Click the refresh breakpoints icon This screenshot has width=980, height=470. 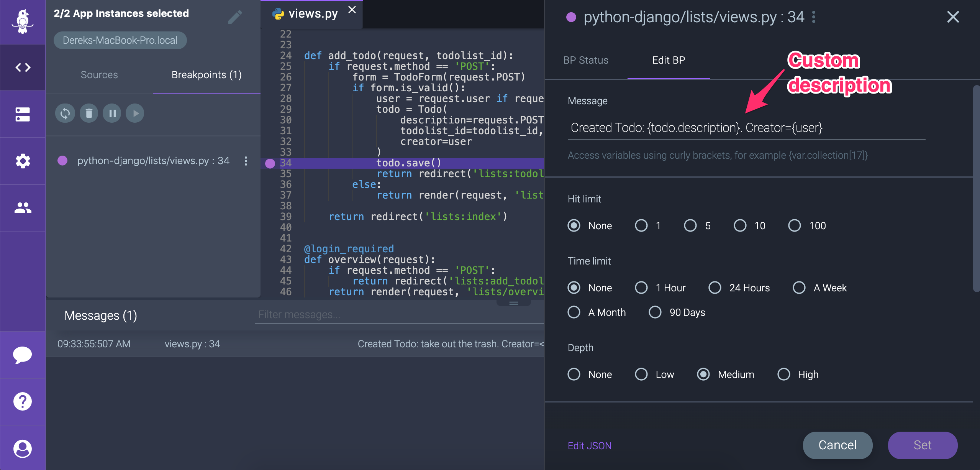pyautogui.click(x=65, y=113)
